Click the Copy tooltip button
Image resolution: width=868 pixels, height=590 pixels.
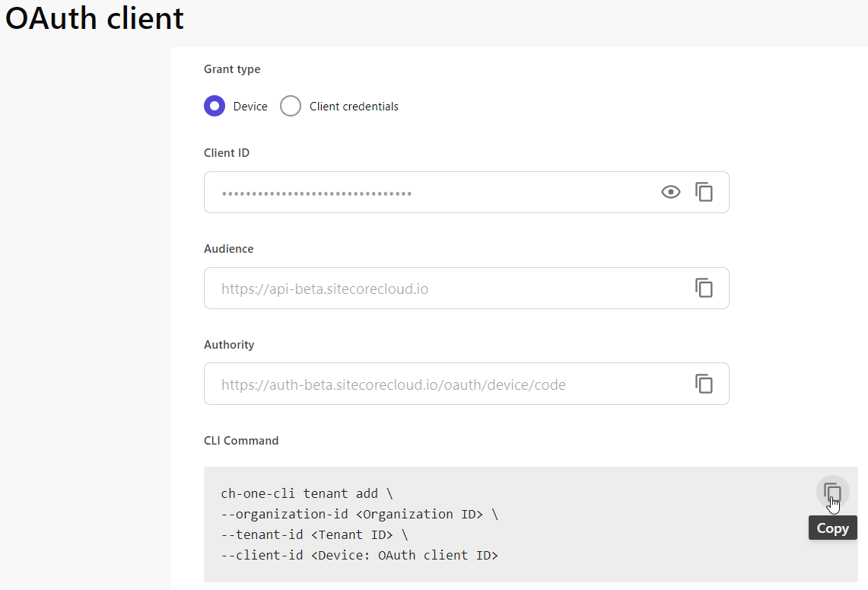click(832, 528)
